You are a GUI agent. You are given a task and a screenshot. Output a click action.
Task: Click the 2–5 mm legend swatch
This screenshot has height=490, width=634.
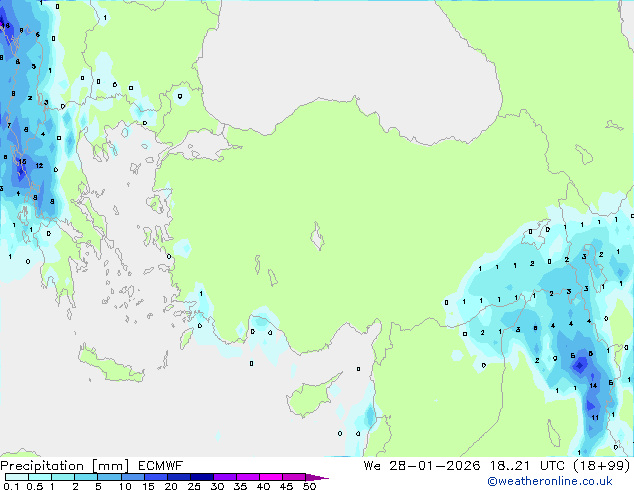coord(86,477)
